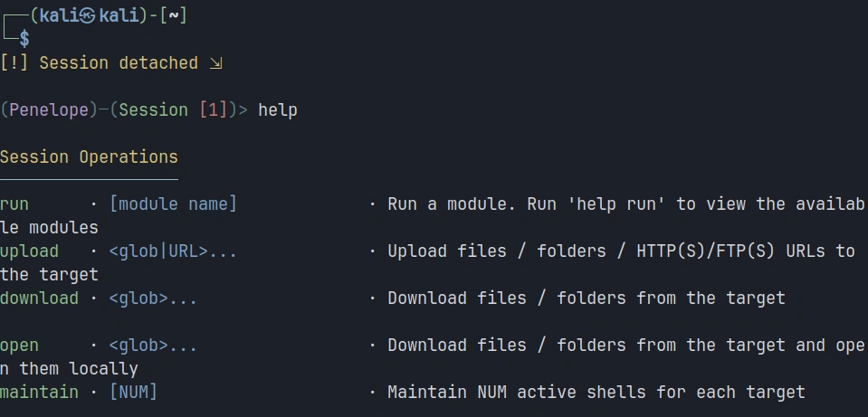Click the [module name] argument
Viewport: 868px width, 417px height.
173,204
